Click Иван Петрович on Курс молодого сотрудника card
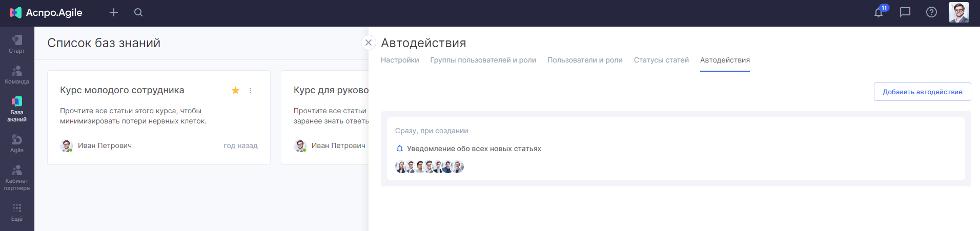 [x=105, y=145]
